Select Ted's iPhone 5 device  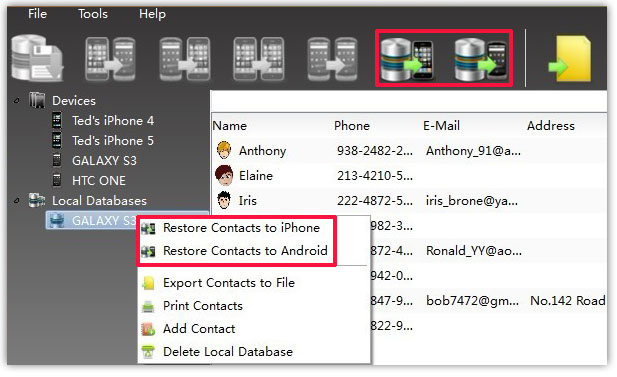coord(113,141)
